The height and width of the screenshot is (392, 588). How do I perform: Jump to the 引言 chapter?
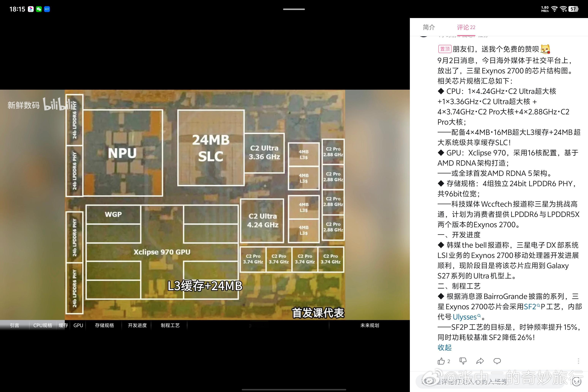(14, 325)
